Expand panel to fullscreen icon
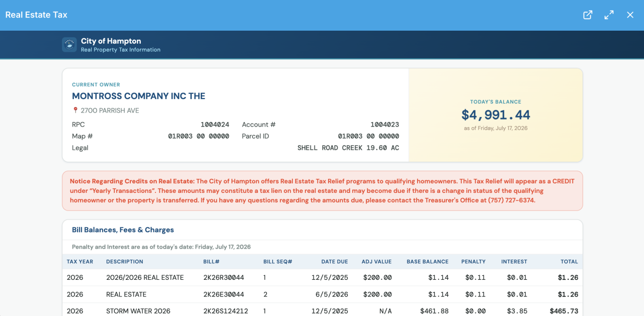 [x=609, y=15]
